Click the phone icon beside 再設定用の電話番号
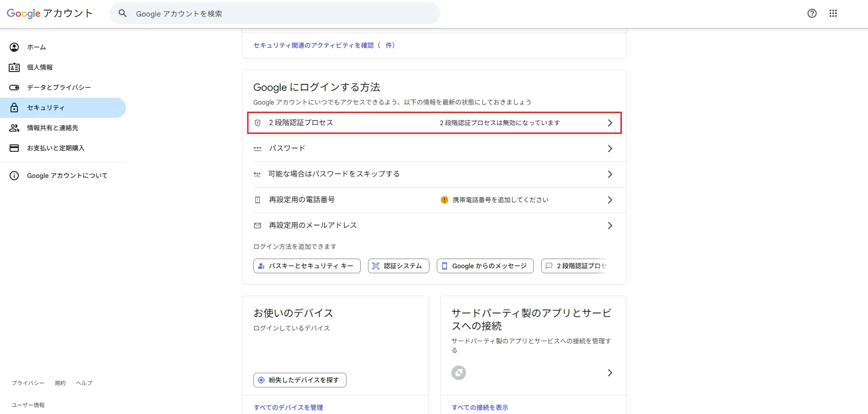 point(258,200)
